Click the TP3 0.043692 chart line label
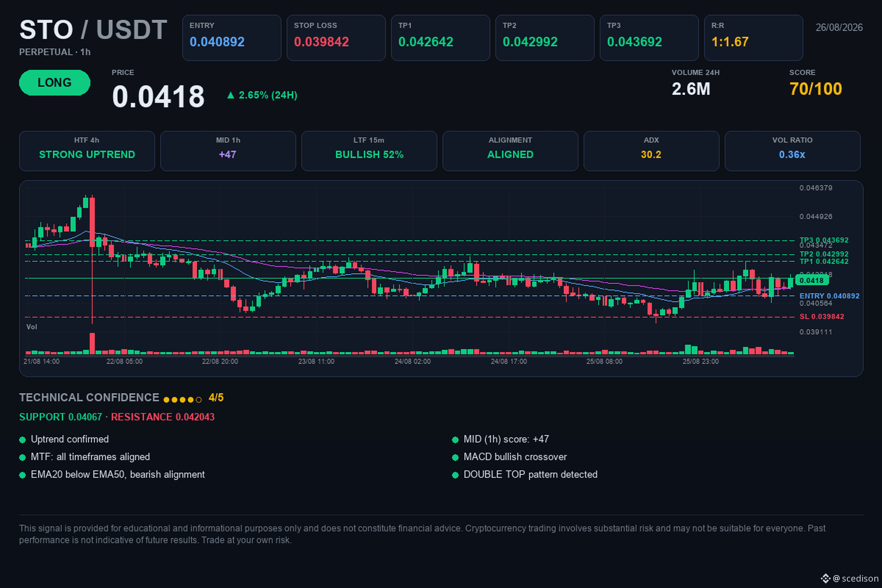This screenshot has width=882, height=588. click(824, 240)
